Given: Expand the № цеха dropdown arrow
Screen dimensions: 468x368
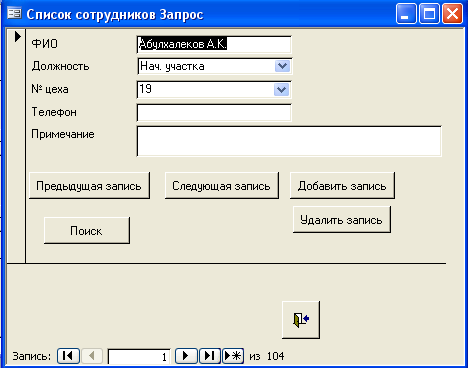Looking at the screenshot, I should click(x=282, y=89).
